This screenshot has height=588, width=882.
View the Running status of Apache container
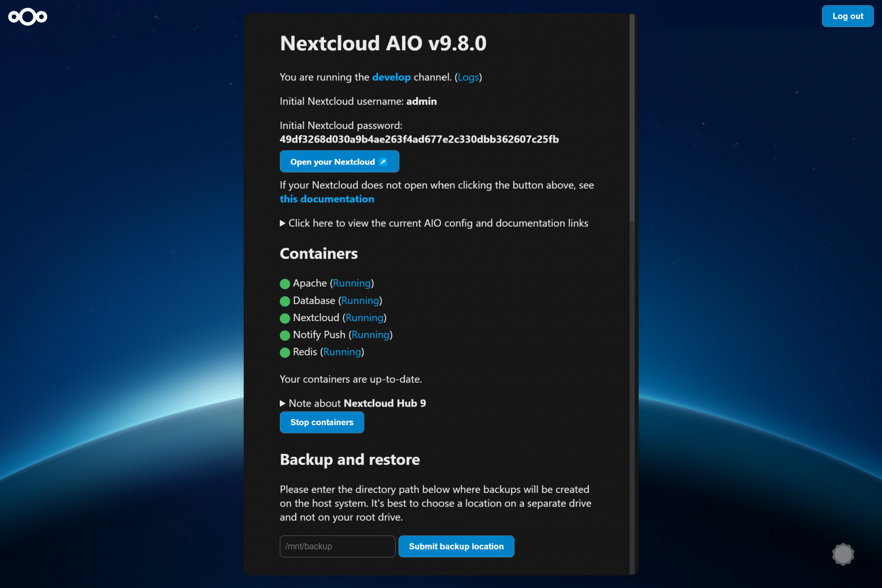click(352, 283)
